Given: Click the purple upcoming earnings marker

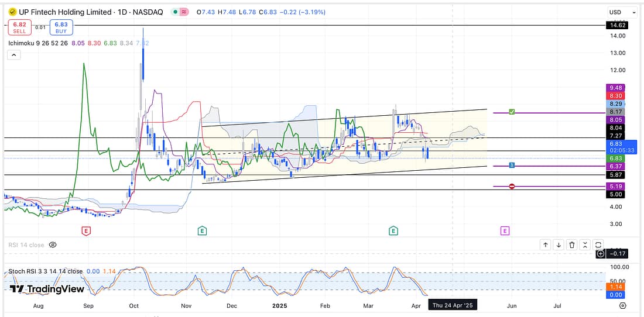Looking at the screenshot, I should pyautogui.click(x=505, y=231).
